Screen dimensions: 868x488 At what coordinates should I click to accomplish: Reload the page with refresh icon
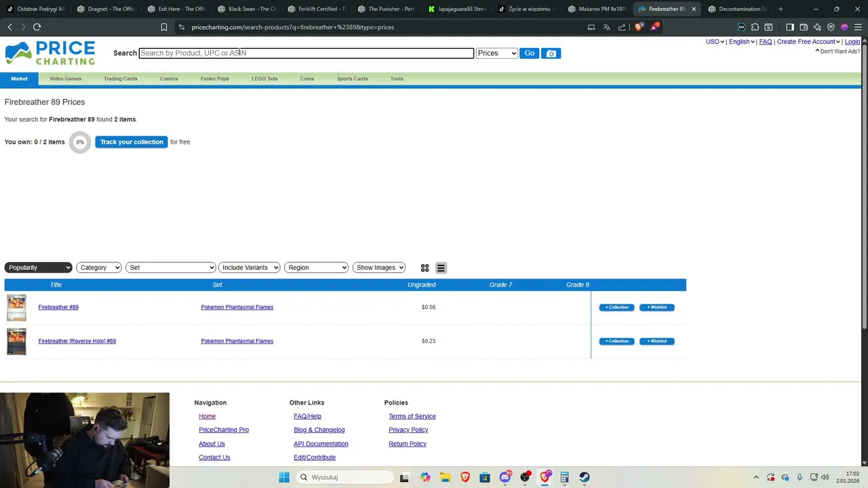tap(37, 27)
